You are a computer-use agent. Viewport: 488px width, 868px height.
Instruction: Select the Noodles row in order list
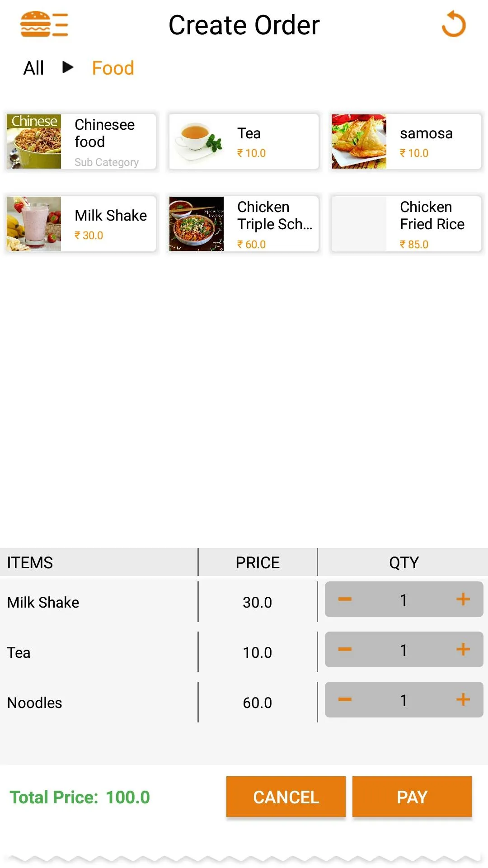tap(244, 702)
